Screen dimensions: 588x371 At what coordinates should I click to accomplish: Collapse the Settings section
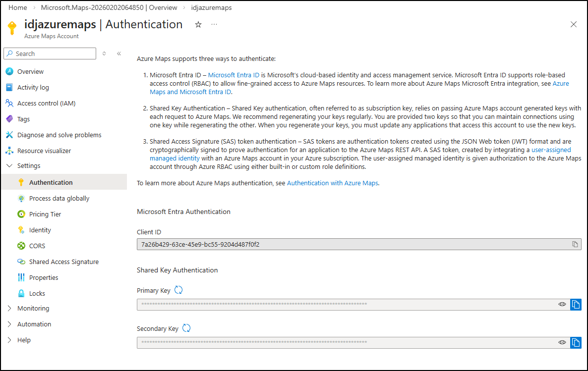click(x=9, y=166)
